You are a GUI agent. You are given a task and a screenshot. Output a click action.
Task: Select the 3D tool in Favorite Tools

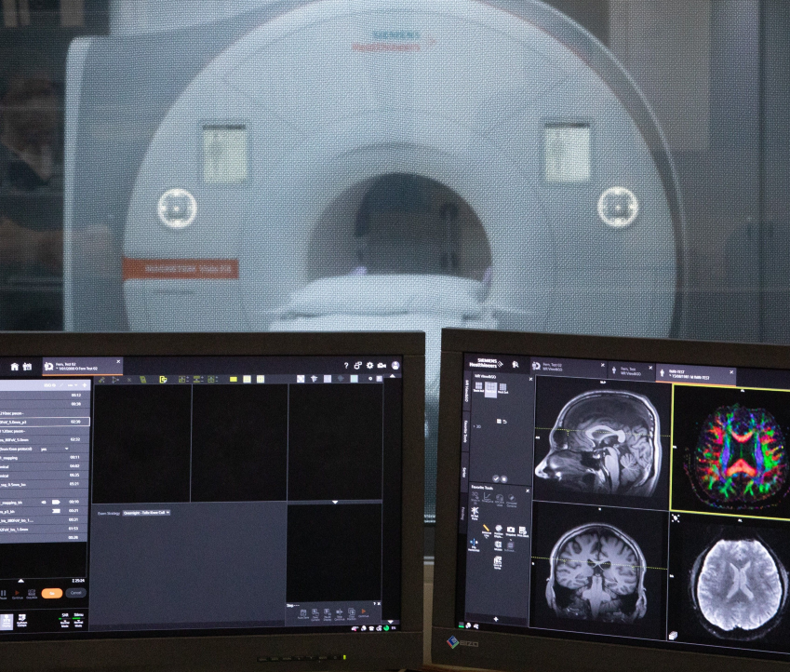click(475, 498)
